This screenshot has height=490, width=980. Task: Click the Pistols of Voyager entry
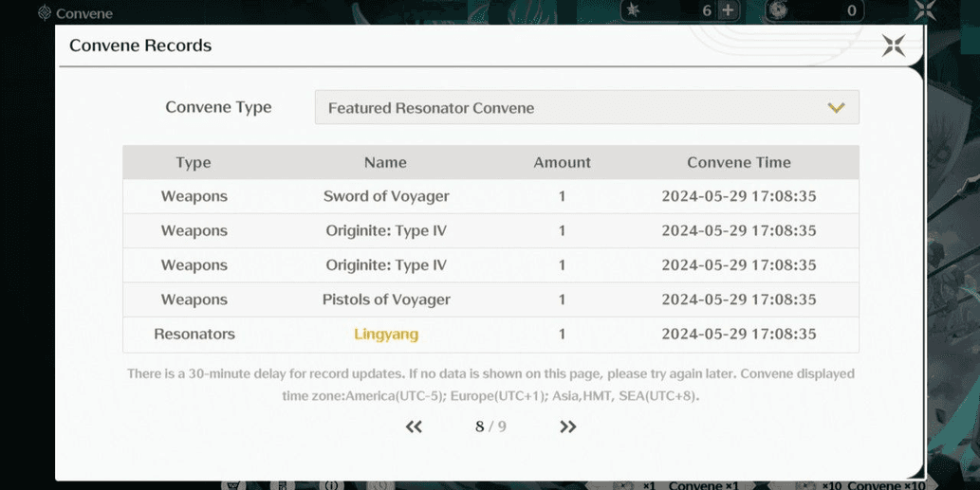(386, 299)
